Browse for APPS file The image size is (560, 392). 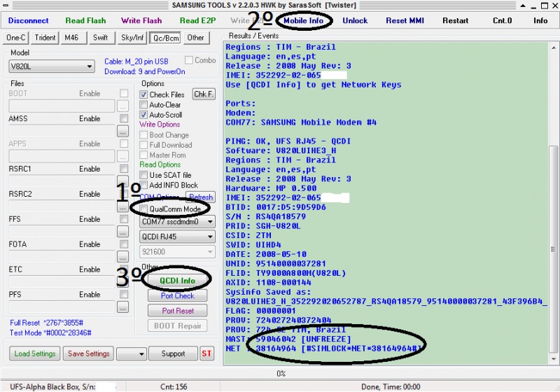pos(122,156)
